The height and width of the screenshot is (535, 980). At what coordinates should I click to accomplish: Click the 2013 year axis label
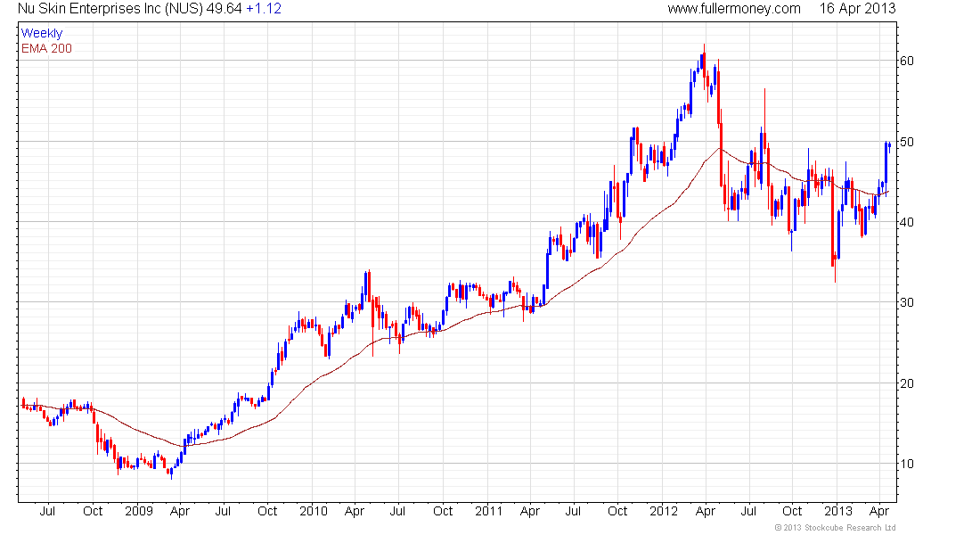(x=838, y=511)
